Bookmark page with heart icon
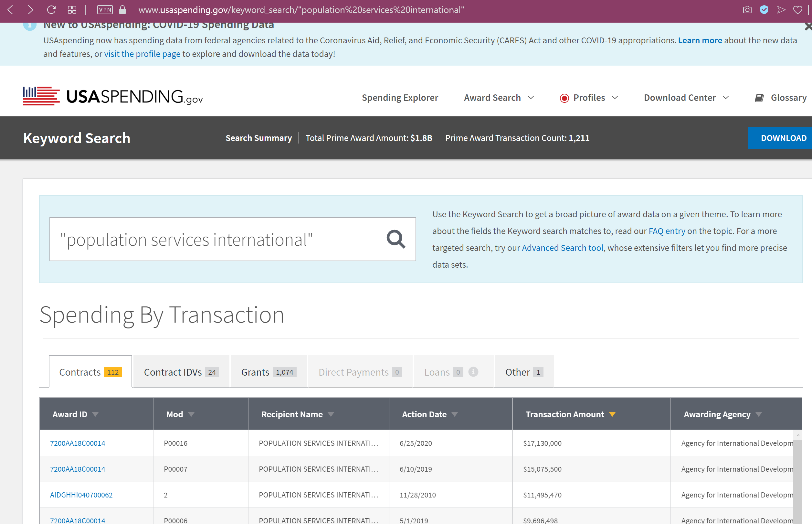 (x=798, y=10)
